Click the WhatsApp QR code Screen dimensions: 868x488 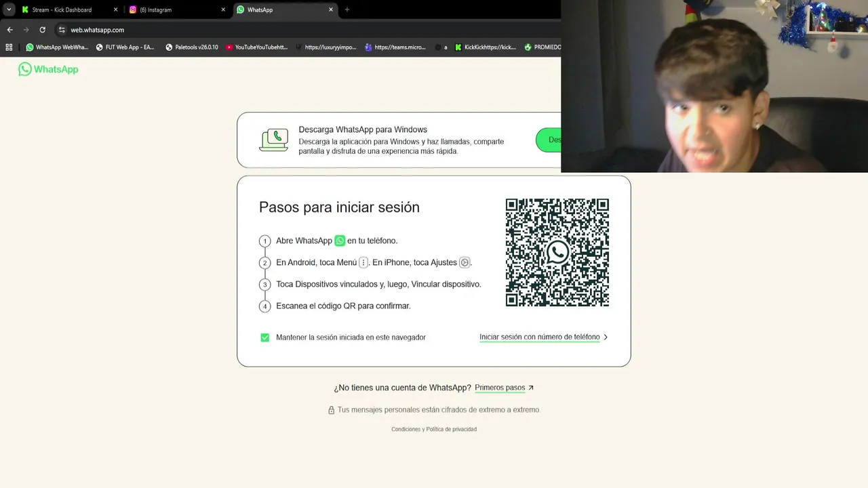[557, 253]
